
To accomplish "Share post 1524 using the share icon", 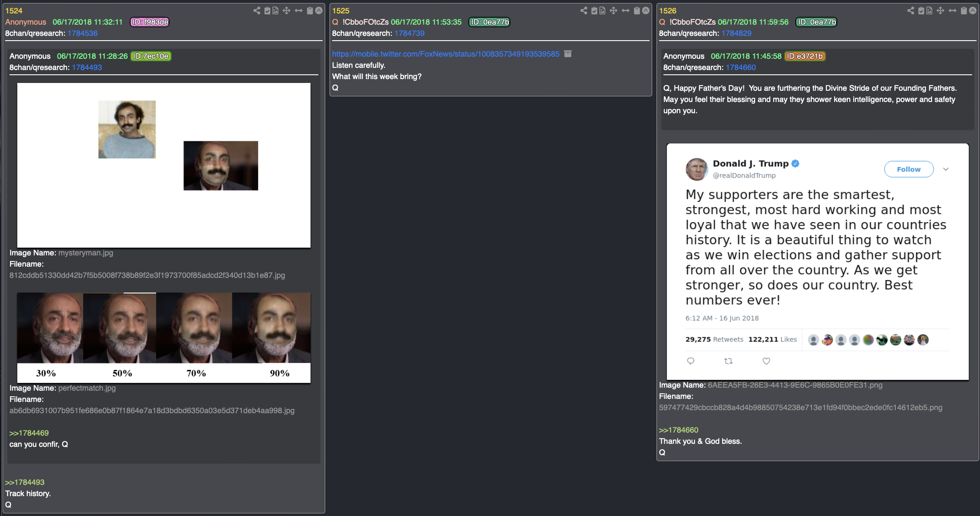I will 257,11.
